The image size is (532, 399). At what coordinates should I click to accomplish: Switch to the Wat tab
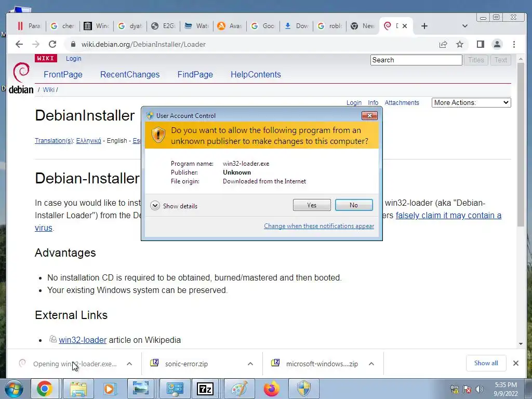click(197, 26)
